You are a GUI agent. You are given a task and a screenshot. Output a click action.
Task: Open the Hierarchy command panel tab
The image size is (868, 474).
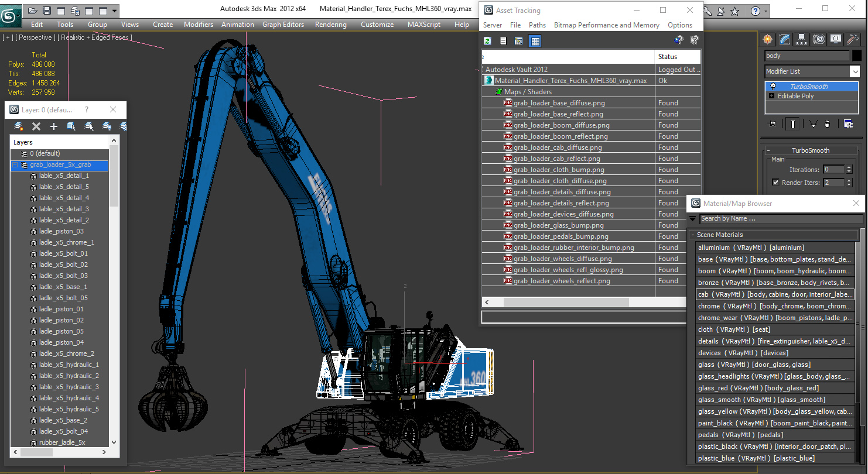(x=802, y=39)
